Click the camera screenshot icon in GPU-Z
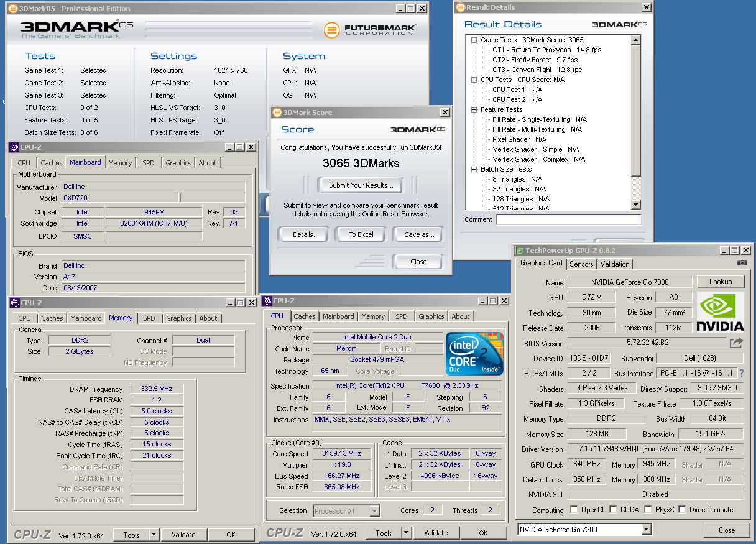756x544 pixels. (742, 263)
